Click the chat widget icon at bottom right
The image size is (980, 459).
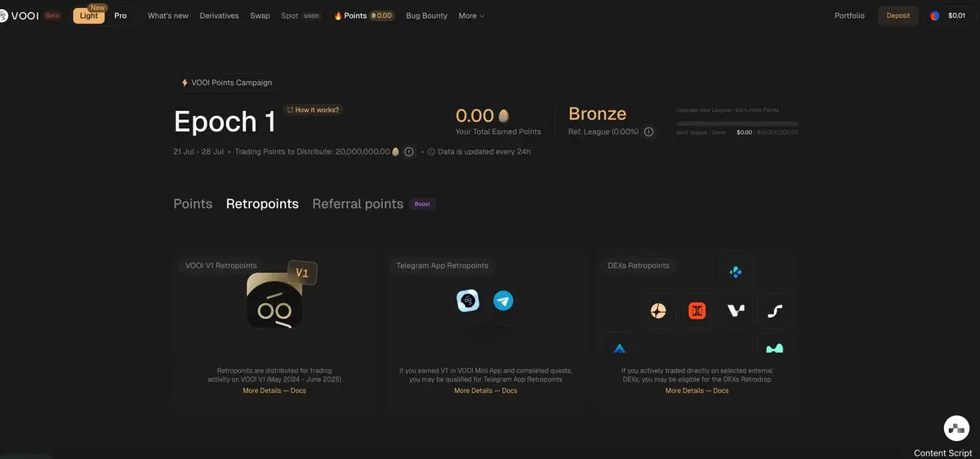[955, 428]
